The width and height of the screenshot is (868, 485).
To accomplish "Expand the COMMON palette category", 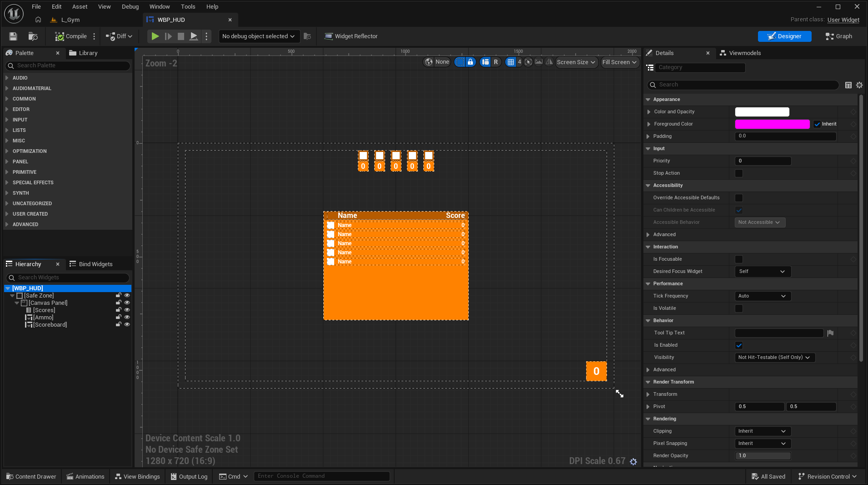I will point(24,99).
